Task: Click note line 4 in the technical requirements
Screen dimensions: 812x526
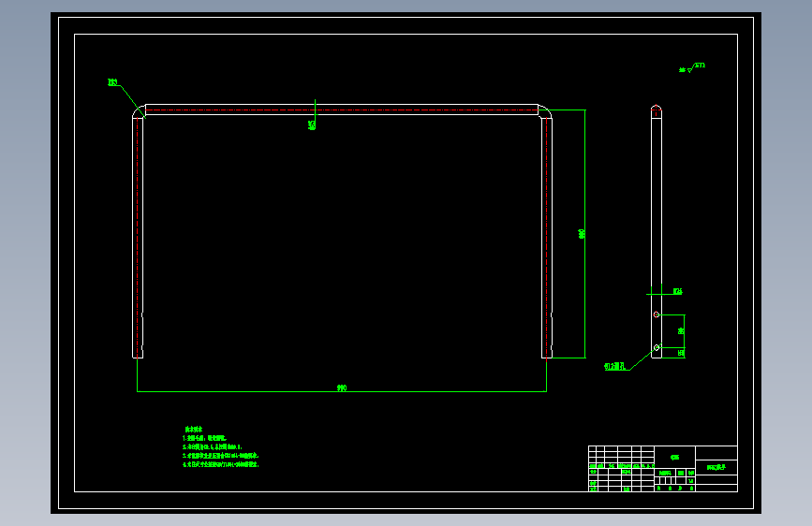Action: pos(221,464)
